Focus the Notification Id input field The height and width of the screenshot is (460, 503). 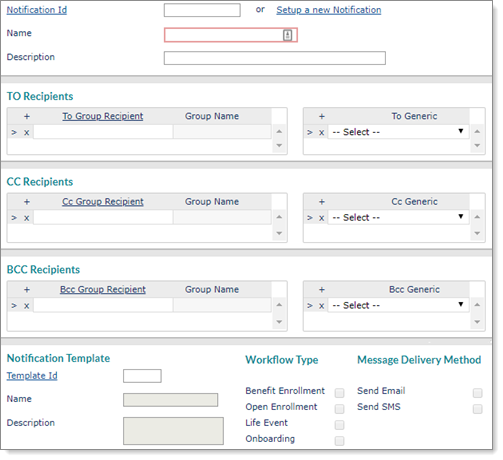(202, 10)
